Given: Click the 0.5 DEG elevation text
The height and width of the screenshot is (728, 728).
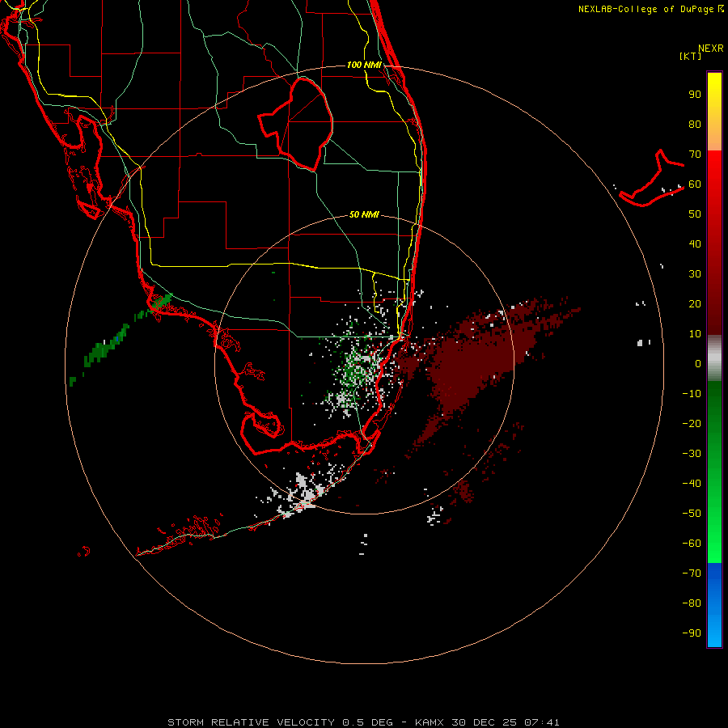Looking at the screenshot, I should (x=368, y=722).
